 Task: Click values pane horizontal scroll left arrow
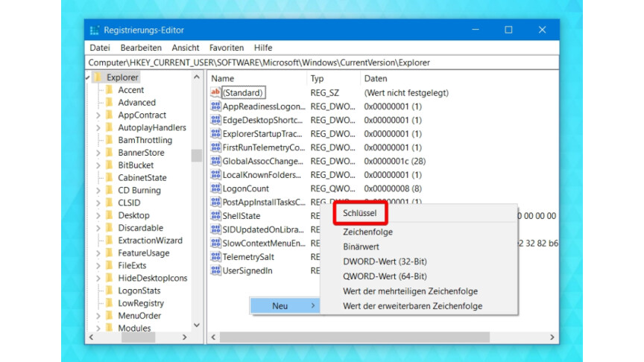(214, 337)
